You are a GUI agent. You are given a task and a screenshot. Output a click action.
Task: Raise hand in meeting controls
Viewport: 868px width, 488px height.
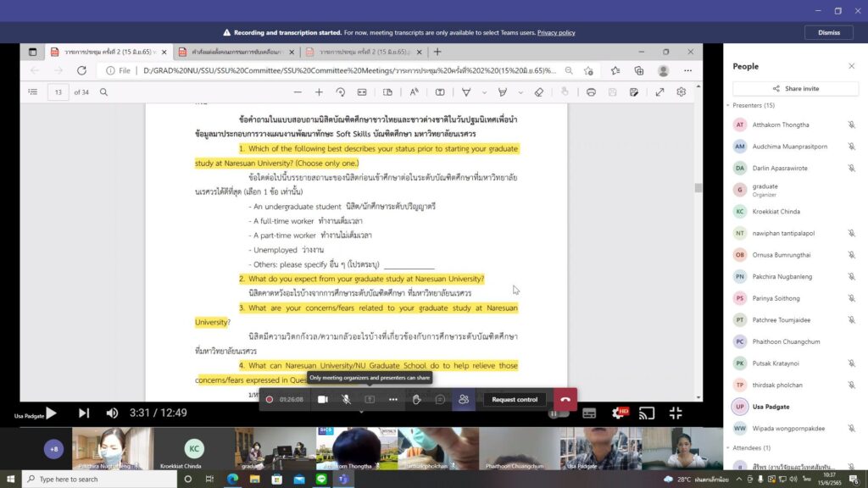click(416, 400)
